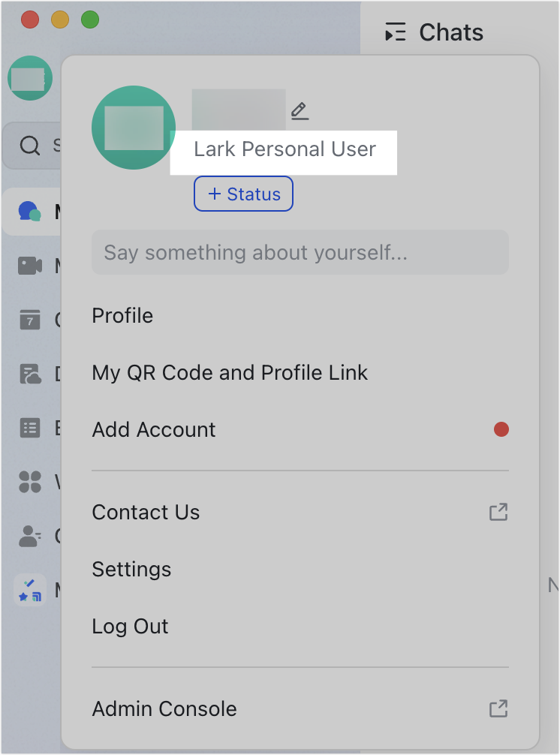Open the video camera Meetings sidebar icon
Viewport: 560px width, 755px height.
30,266
